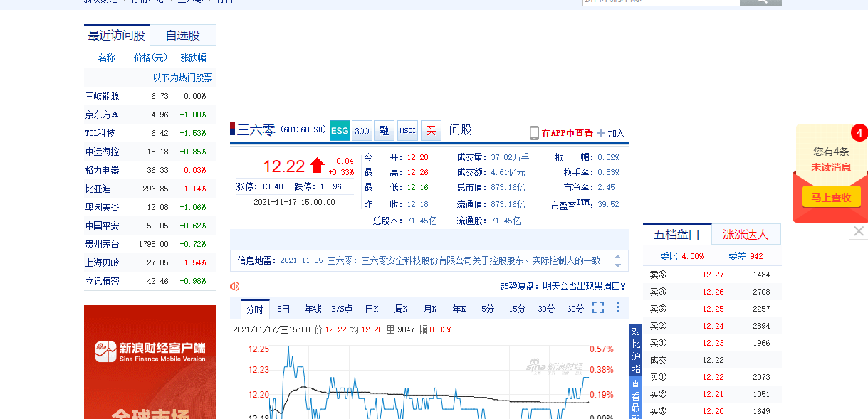The image size is (868, 419).
Task: Select the 涨涨达人 tab
Action: point(746,234)
